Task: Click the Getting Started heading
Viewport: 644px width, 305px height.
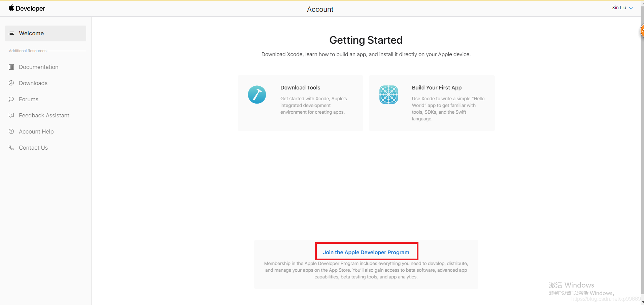Action: click(x=366, y=40)
